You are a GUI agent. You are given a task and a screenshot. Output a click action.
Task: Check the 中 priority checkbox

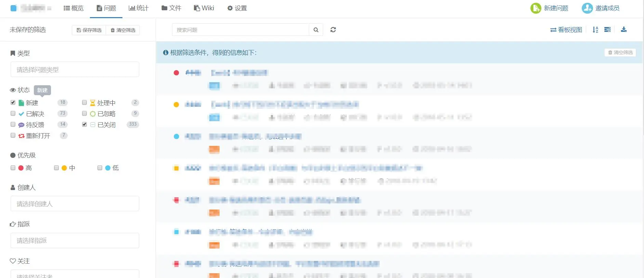tap(56, 168)
